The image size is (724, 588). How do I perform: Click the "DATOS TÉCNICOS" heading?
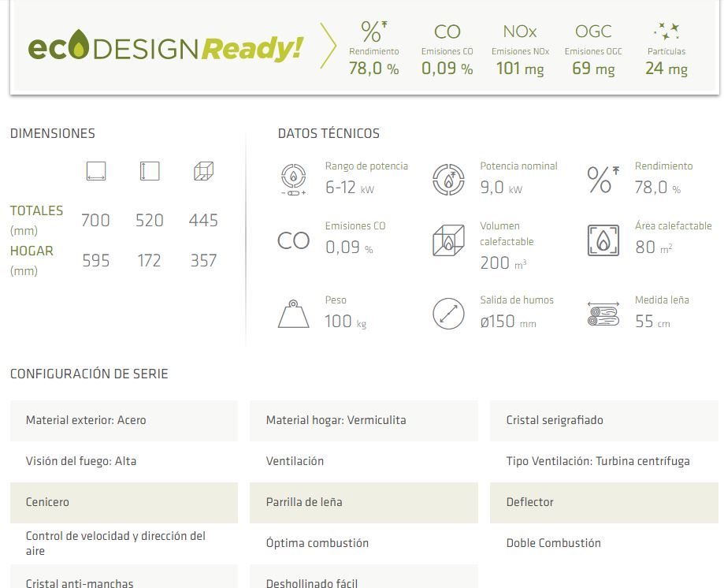(x=329, y=133)
